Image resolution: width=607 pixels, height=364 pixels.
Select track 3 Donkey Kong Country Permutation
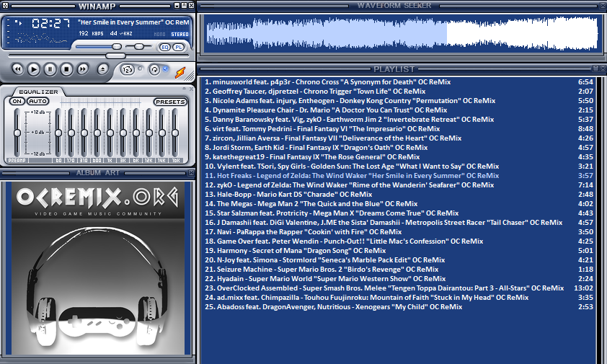click(x=399, y=101)
